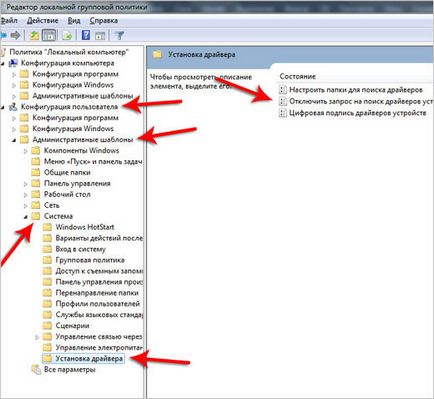
Task: Click the folder icon of Перенаправление папки
Action: point(48,293)
